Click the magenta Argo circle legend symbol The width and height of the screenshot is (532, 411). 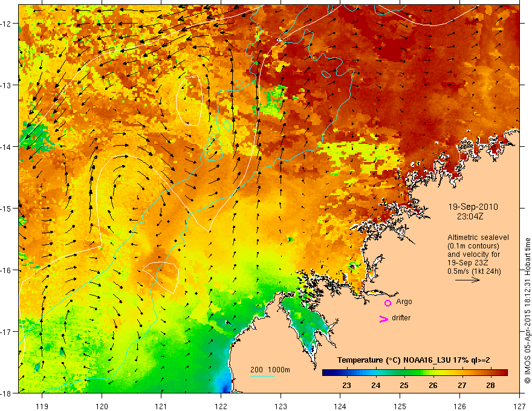click(x=388, y=303)
